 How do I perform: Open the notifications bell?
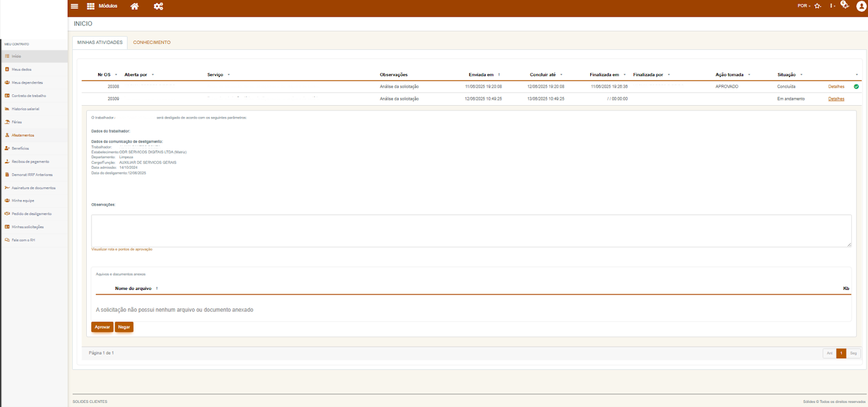pos(845,5)
